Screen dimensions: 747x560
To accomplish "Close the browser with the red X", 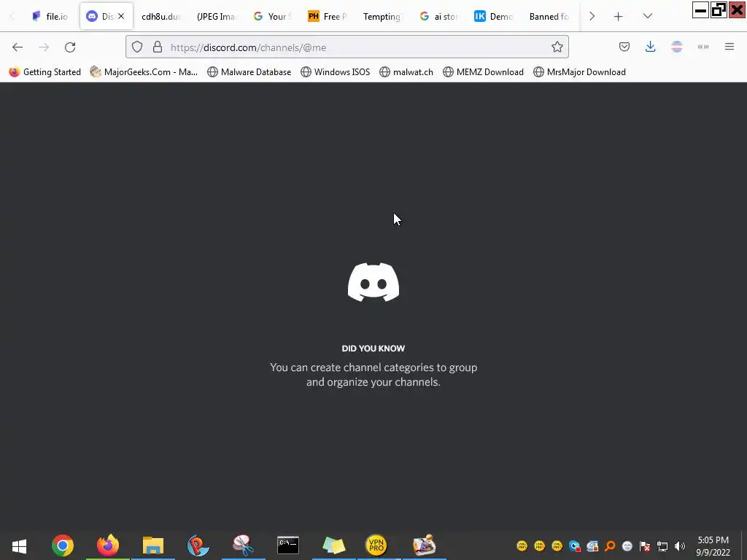I will click(x=737, y=10).
